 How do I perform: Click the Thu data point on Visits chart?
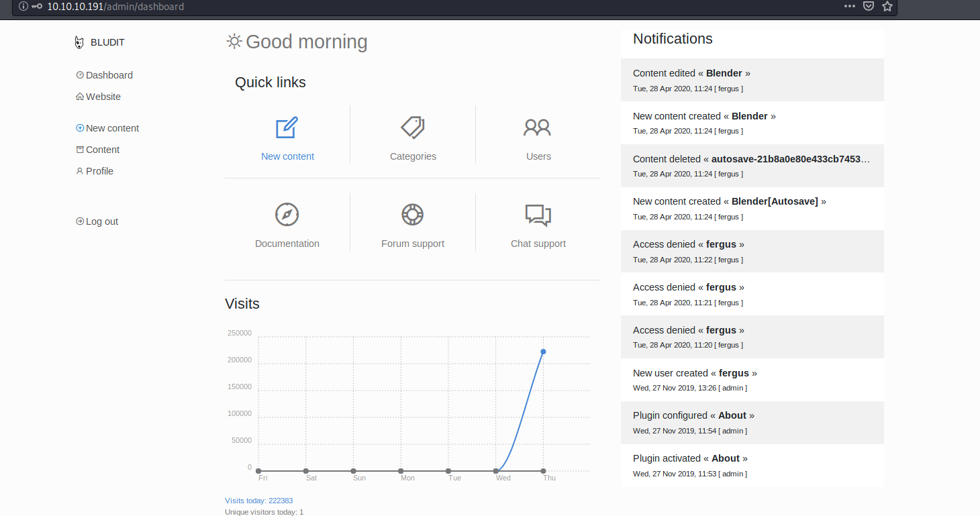tap(543, 352)
